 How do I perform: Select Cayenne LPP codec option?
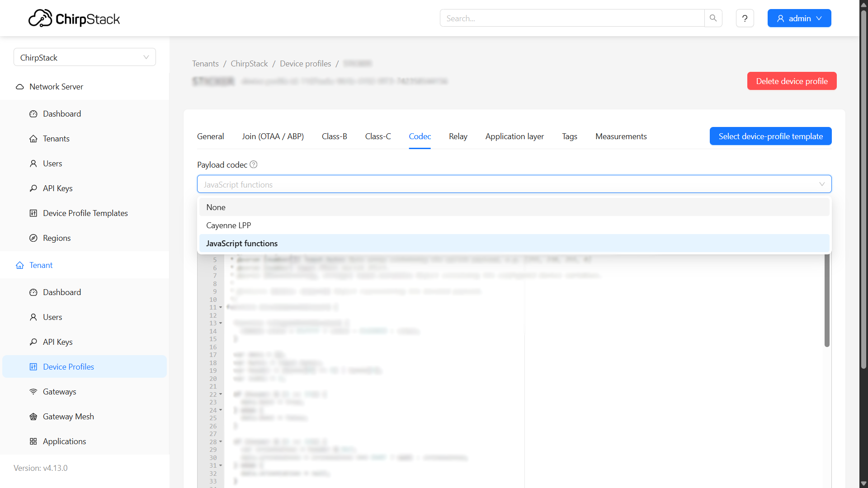tap(228, 225)
